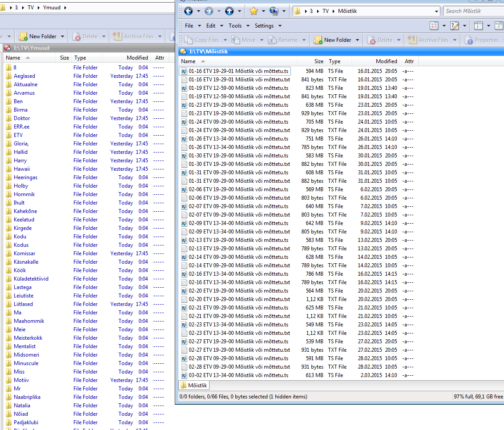504x430 pixels.
Task: Open the path field history dropdown
Action: click(x=436, y=11)
